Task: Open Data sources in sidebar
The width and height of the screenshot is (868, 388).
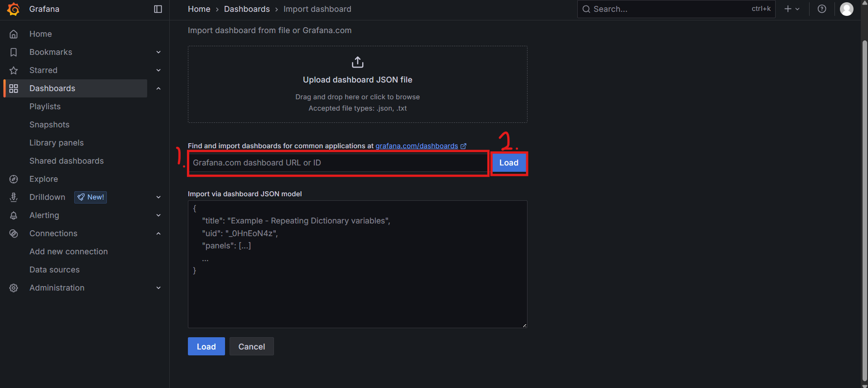Action: [54, 270]
